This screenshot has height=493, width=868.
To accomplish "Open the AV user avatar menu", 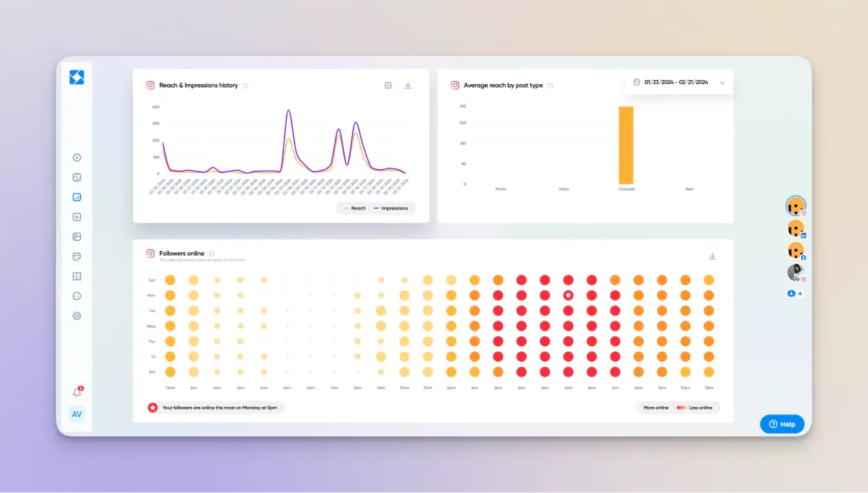I will pyautogui.click(x=77, y=414).
